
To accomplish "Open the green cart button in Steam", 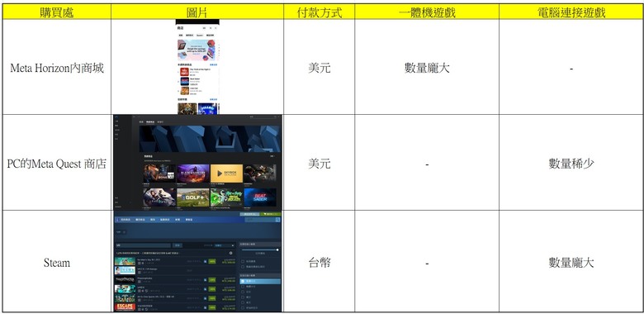I will 272,214.
